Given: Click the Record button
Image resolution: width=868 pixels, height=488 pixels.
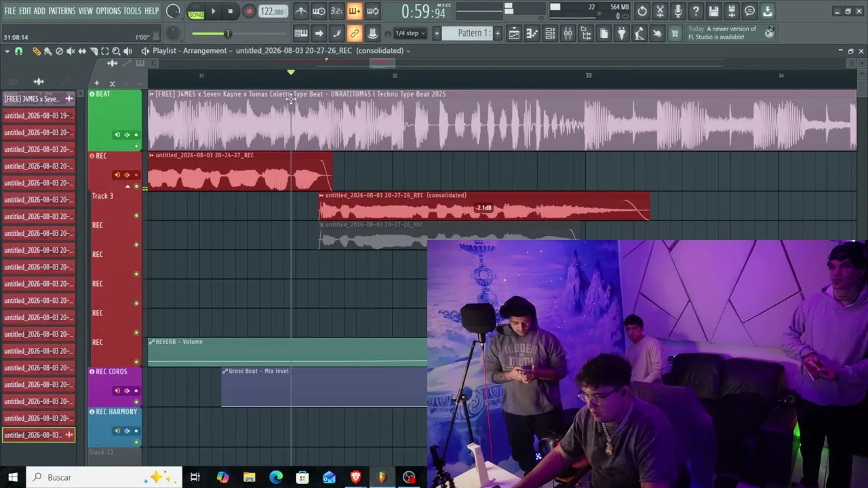Looking at the screenshot, I should pyautogui.click(x=249, y=12).
